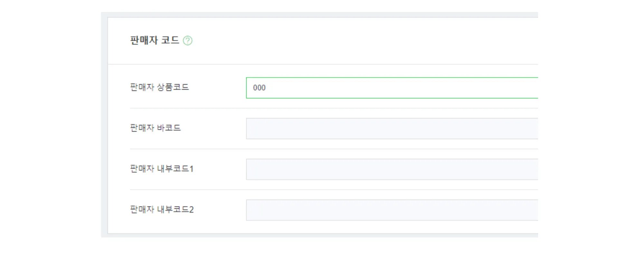The width and height of the screenshot is (644, 262).
Task: Click the separator between 상품코드 and 바코드 rows
Action: 322,108
